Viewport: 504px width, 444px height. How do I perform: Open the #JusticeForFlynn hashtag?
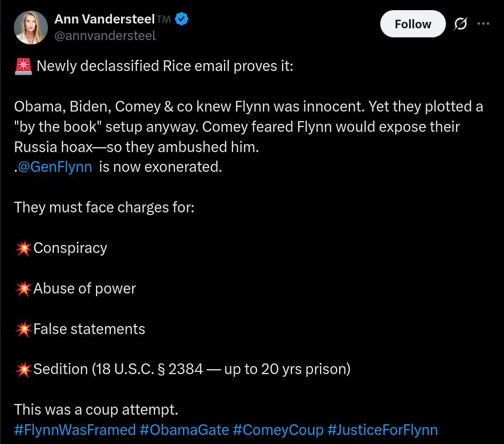point(382,430)
